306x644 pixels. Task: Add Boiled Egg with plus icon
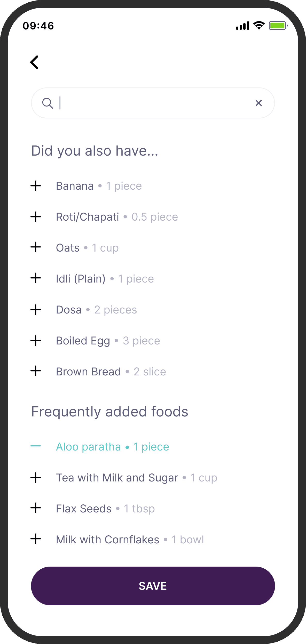pos(36,341)
